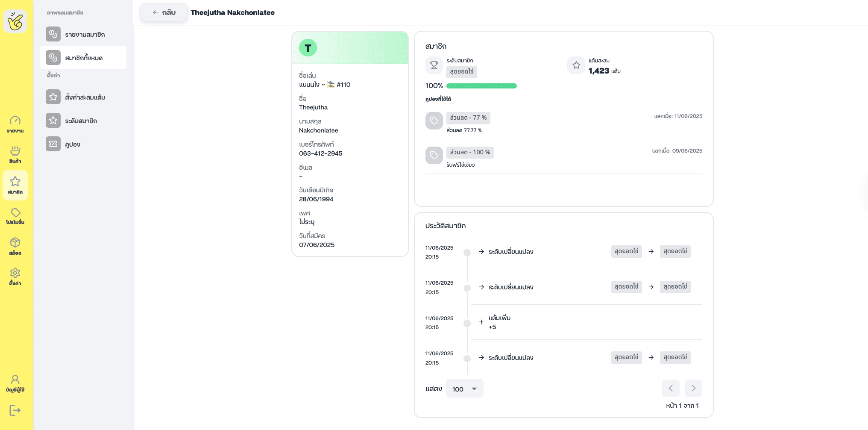Click the tag icon for 77% coupon
The image size is (868, 430).
(x=434, y=121)
